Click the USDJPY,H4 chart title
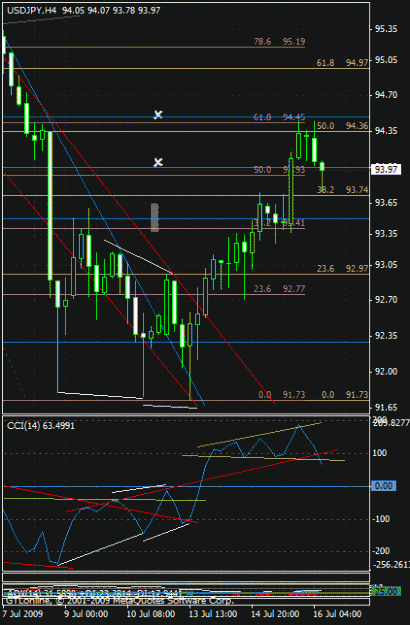 pyautogui.click(x=31, y=11)
